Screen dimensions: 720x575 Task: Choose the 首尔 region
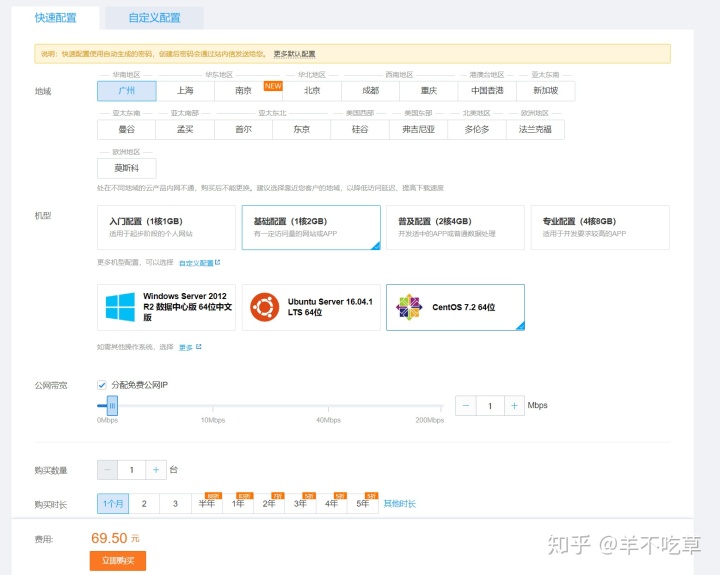click(x=243, y=130)
